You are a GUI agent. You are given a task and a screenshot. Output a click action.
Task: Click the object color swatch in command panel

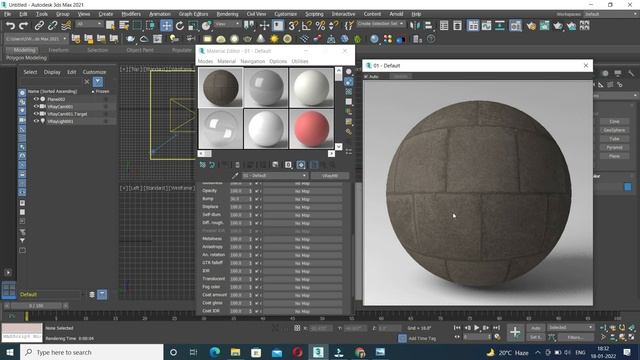click(627, 187)
